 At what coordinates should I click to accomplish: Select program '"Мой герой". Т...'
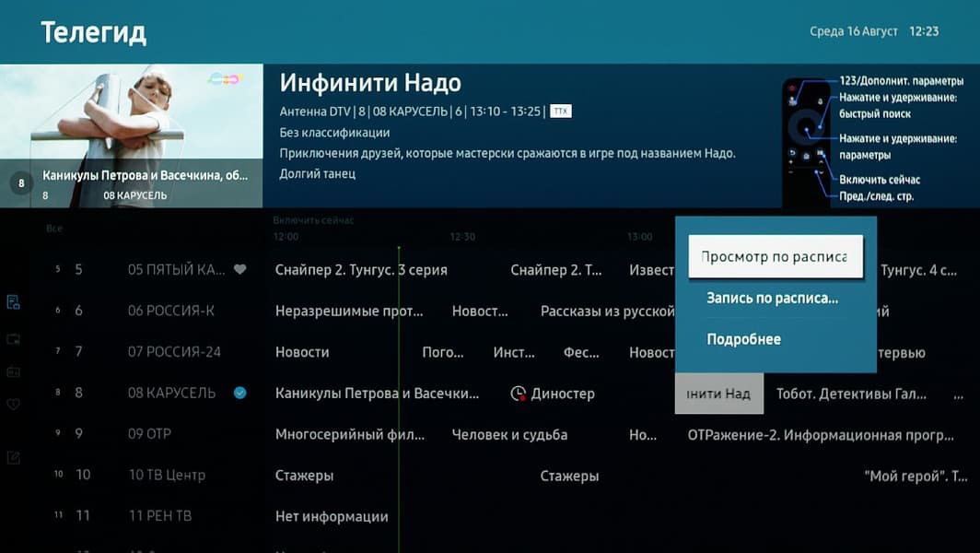(916, 476)
